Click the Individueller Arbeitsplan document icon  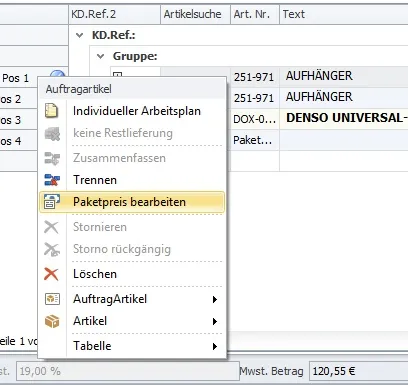(x=52, y=111)
